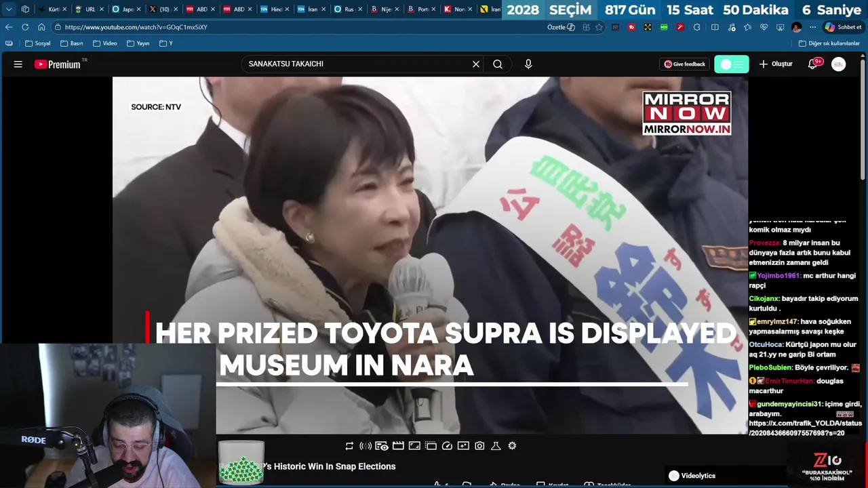868x488 pixels.
Task: Open browser essentials heart icon
Action: click(764, 27)
